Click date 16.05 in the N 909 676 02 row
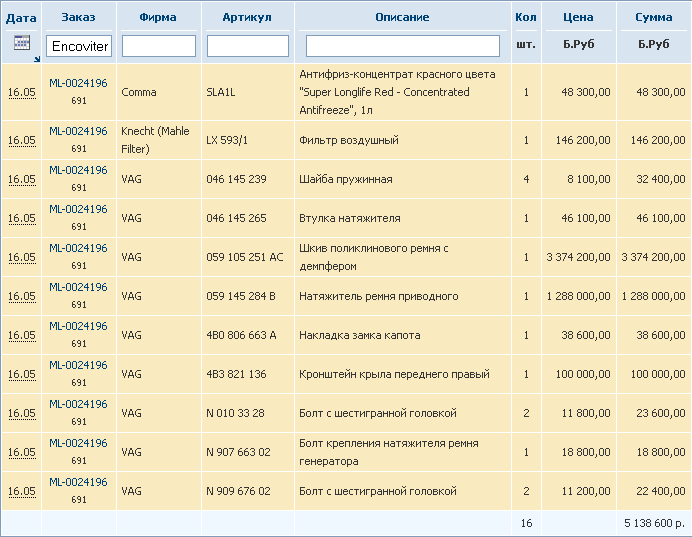The width and height of the screenshot is (692, 537). click(x=22, y=491)
